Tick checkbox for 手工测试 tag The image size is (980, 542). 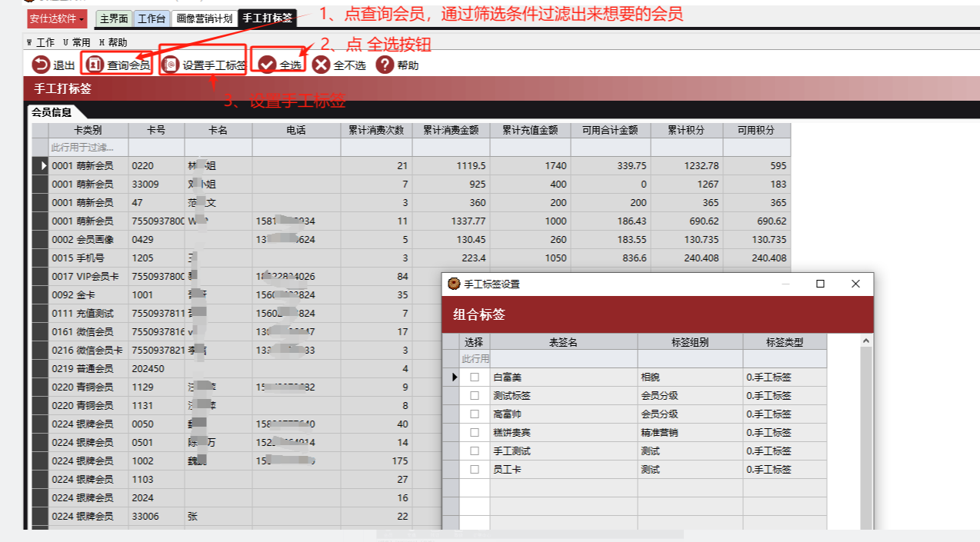pyautogui.click(x=475, y=451)
